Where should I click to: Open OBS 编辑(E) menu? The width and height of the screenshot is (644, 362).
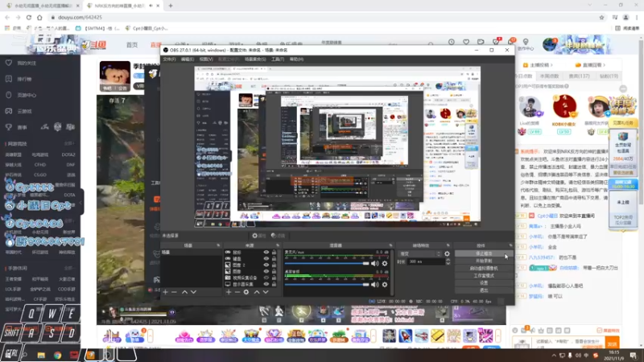click(x=188, y=59)
